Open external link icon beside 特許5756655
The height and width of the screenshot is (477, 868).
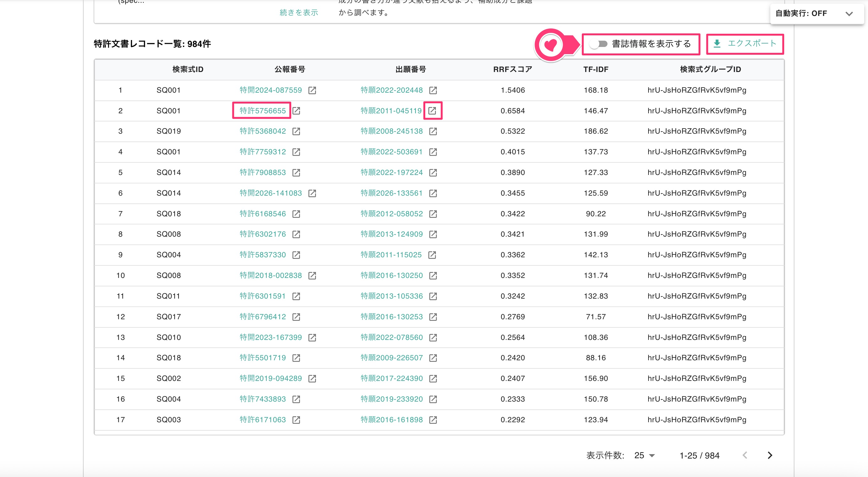(296, 111)
